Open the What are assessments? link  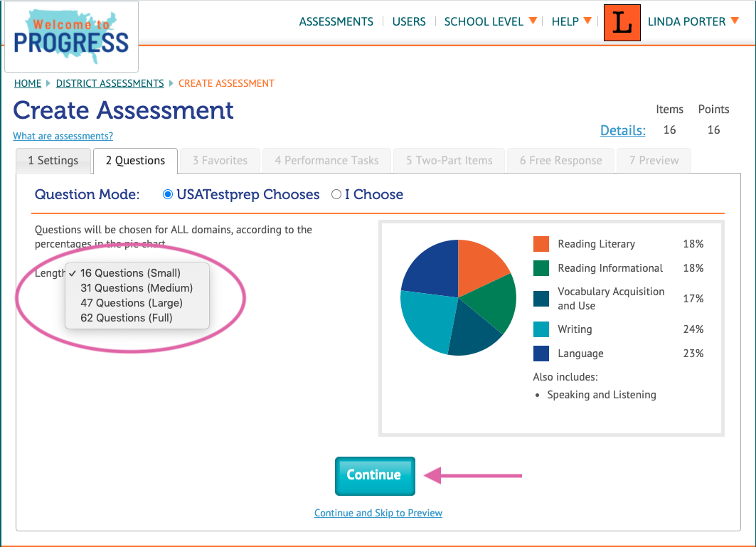pyautogui.click(x=63, y=136)
